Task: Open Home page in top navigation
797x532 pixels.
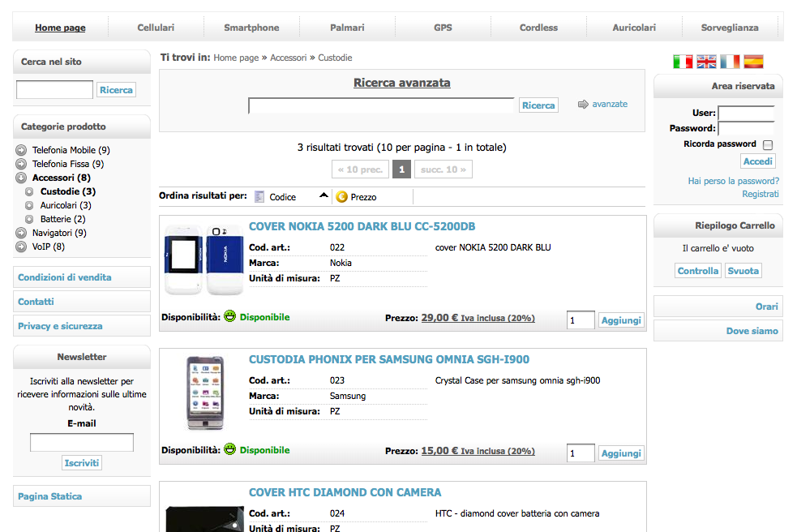Action: tap(60, 28)
